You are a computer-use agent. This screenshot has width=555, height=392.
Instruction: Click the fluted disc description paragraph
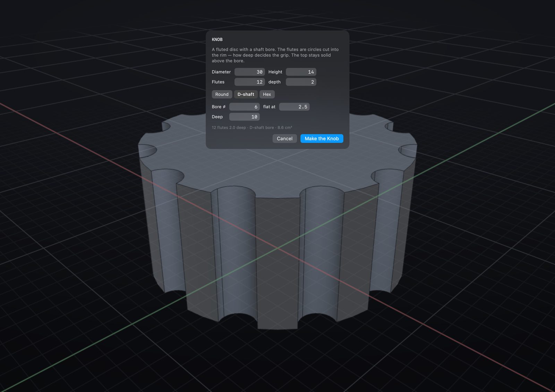275,55
